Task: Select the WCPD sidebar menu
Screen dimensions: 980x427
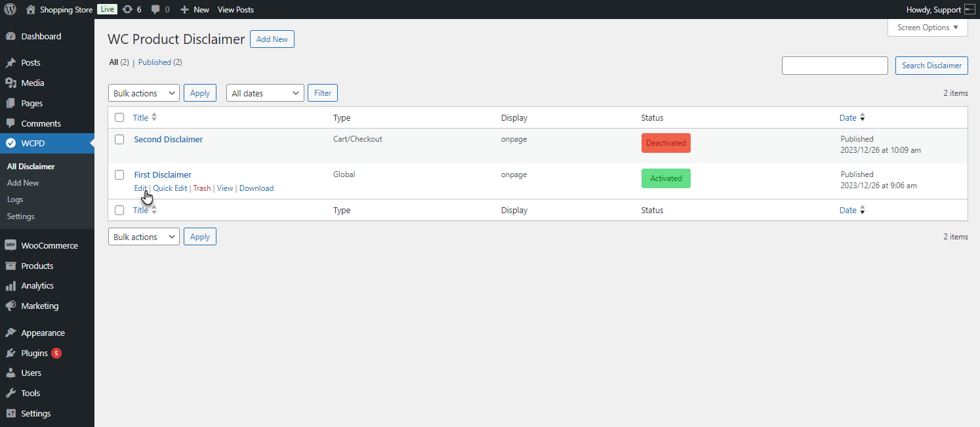Action: (x=47, y=143)
